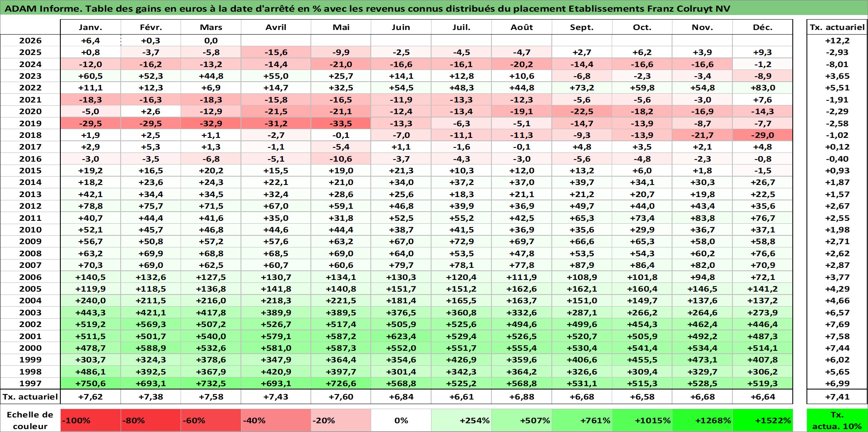Select the +750,6 cell for Janv. 1997
This screenshot has width=868, height=432.
[90, 383]
